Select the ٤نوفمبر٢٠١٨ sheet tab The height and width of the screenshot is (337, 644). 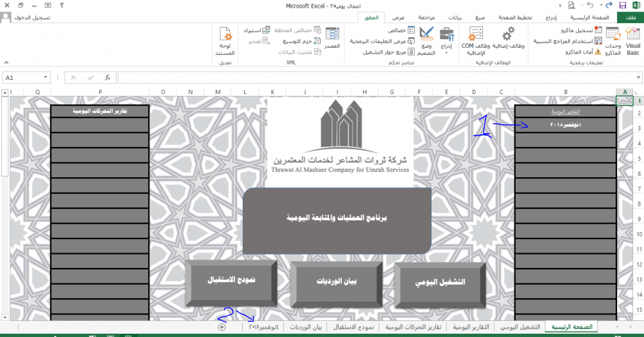coord(263,327)
